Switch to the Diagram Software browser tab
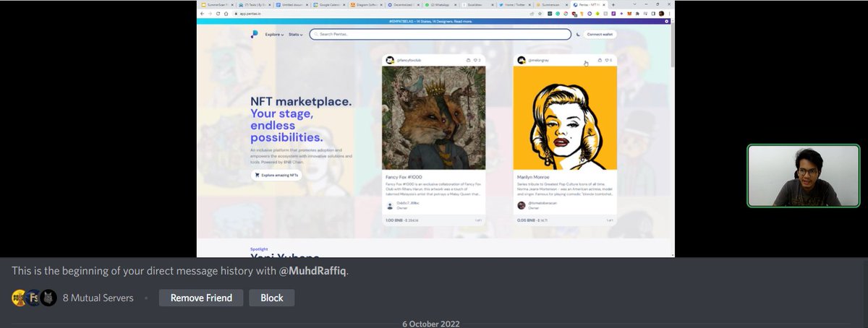868x328 pixels. tap(365, 4)
